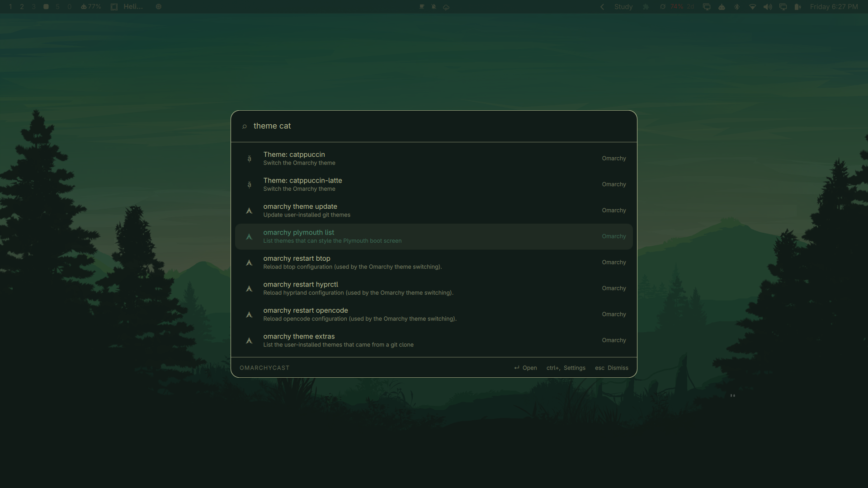This screenshot has width=868, height=488.
Task: Select 'Theme: catppuccin' result
Action: [434, 159]
